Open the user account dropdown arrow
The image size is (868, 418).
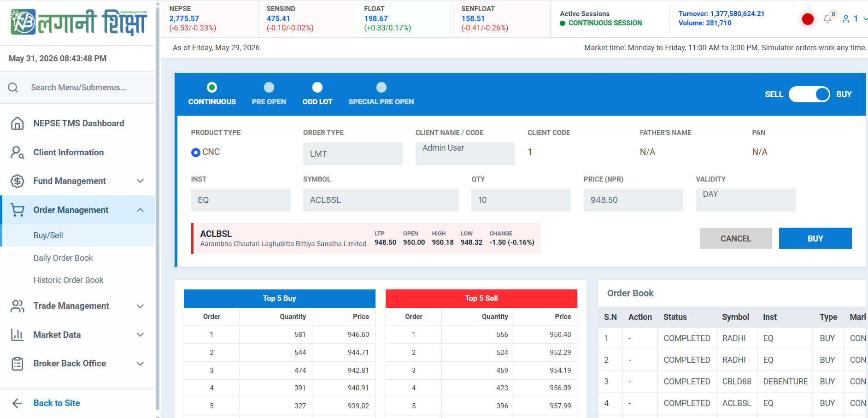click(865, 19)
